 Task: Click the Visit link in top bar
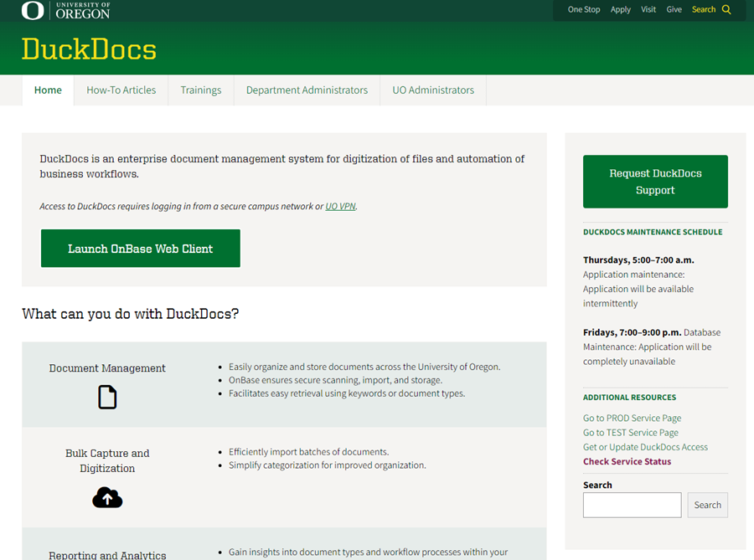[648, 9]
